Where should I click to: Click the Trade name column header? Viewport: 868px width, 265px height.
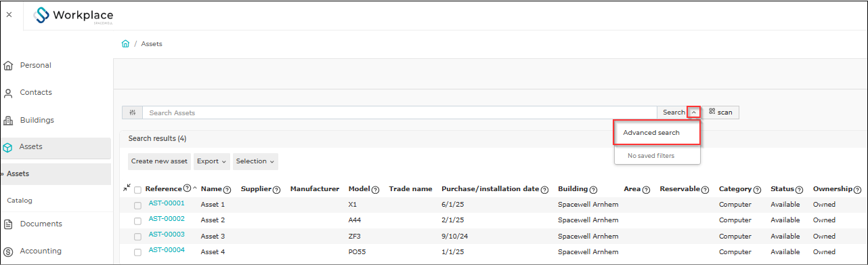pyautogui.click(x=410, y=189)
